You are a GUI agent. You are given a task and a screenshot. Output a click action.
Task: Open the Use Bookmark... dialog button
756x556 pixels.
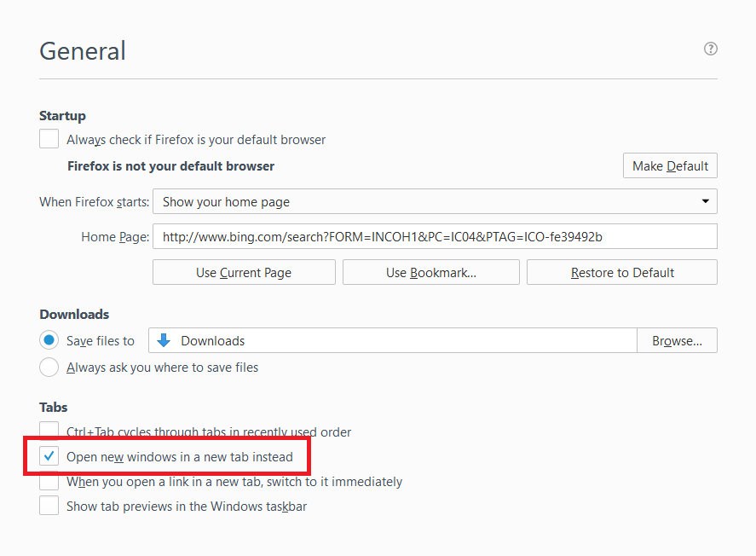point(430,273)
